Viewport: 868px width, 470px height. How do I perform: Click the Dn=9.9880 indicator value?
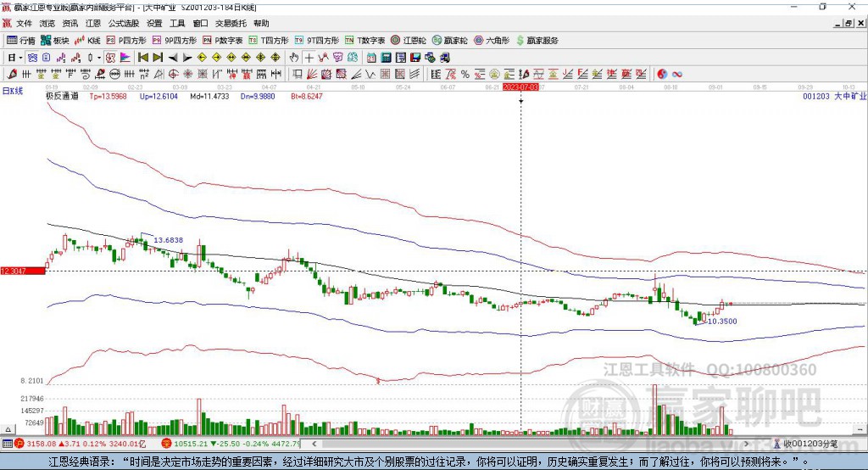[258, 96]
